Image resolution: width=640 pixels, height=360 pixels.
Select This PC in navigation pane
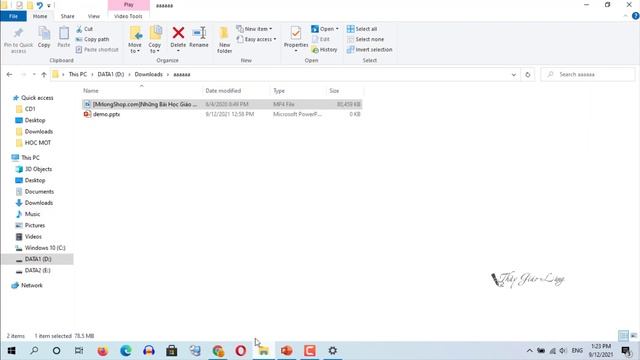coord(30,158)
